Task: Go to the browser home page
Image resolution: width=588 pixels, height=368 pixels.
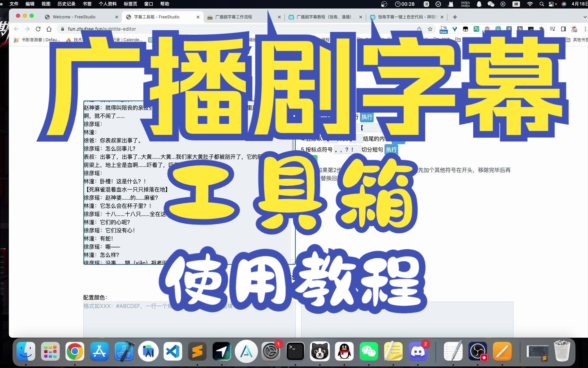Action: coord(49,29)
